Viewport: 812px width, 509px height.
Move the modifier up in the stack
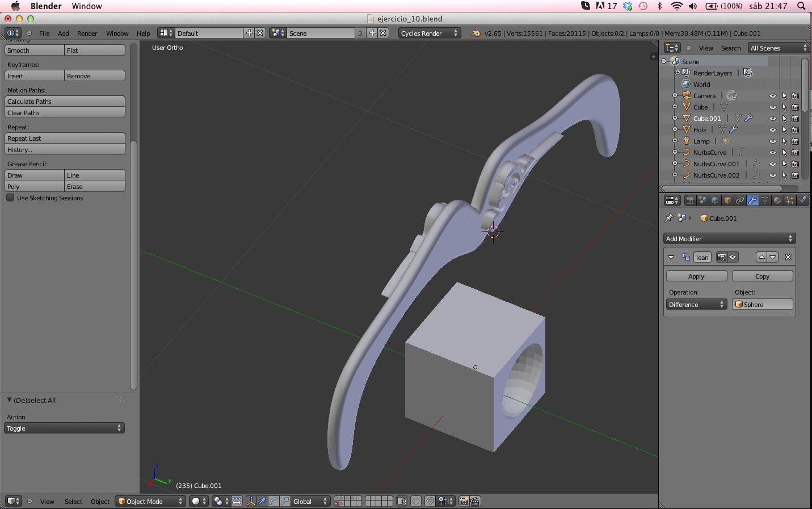tap(761, 257)
